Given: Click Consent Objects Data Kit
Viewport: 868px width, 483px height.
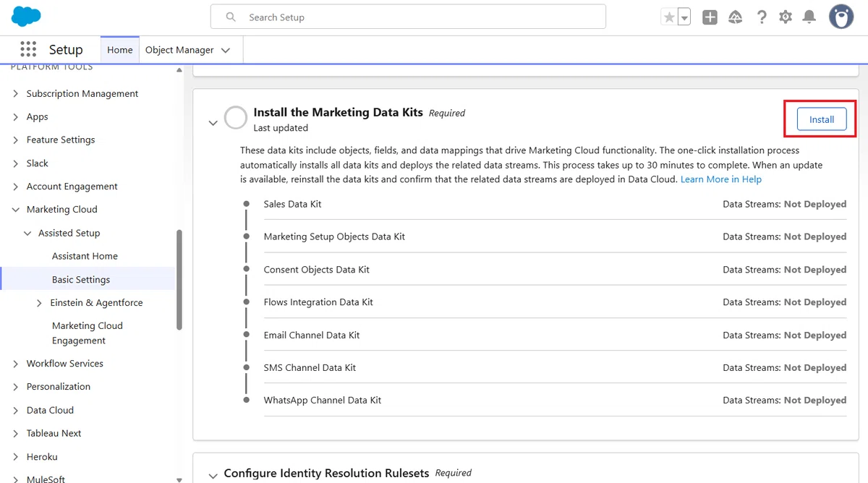Looking at the screenshot, I should [316, 270].
